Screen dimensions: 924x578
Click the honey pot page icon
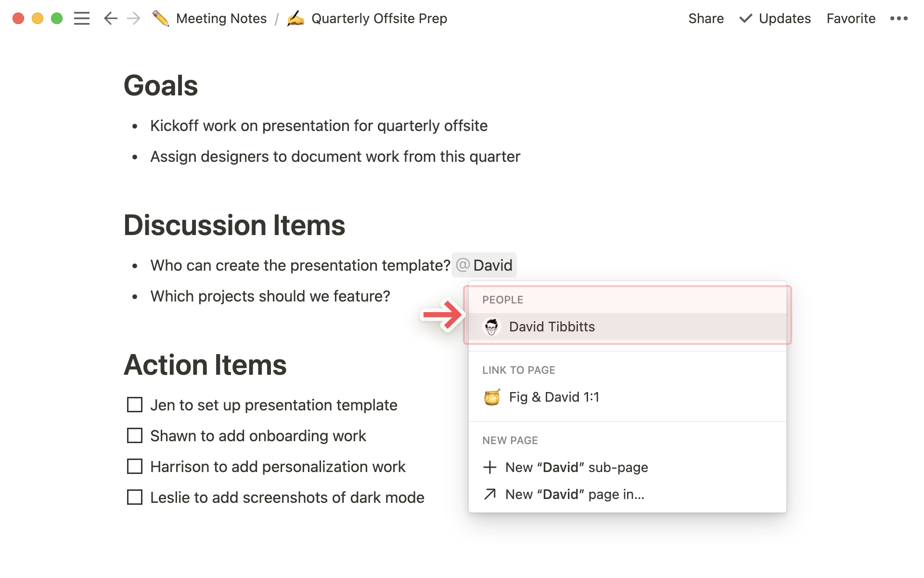click(x=491, y=397)
